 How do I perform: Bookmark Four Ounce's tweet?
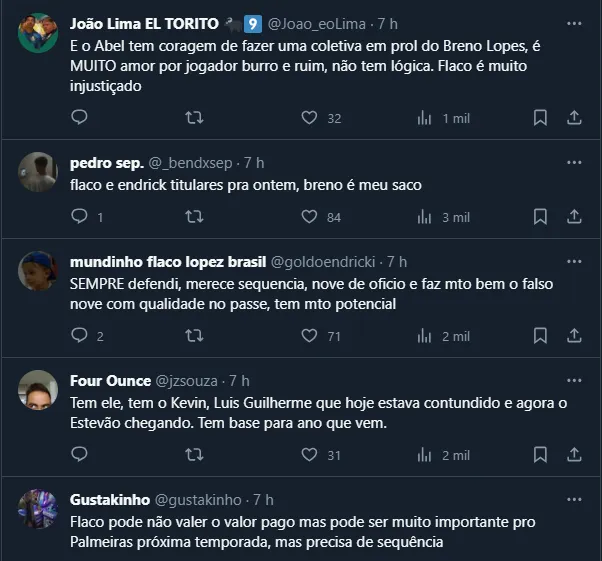pos(540,455)
